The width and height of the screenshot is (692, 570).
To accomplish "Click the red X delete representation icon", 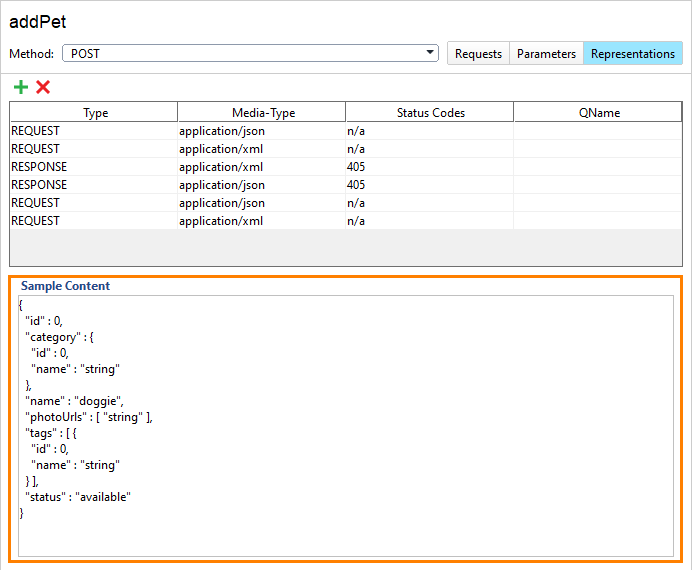I will [43, 87].
